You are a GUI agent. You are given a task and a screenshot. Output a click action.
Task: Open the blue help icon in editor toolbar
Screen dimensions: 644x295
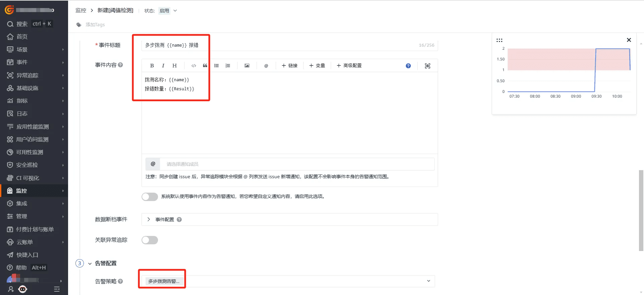408,66
